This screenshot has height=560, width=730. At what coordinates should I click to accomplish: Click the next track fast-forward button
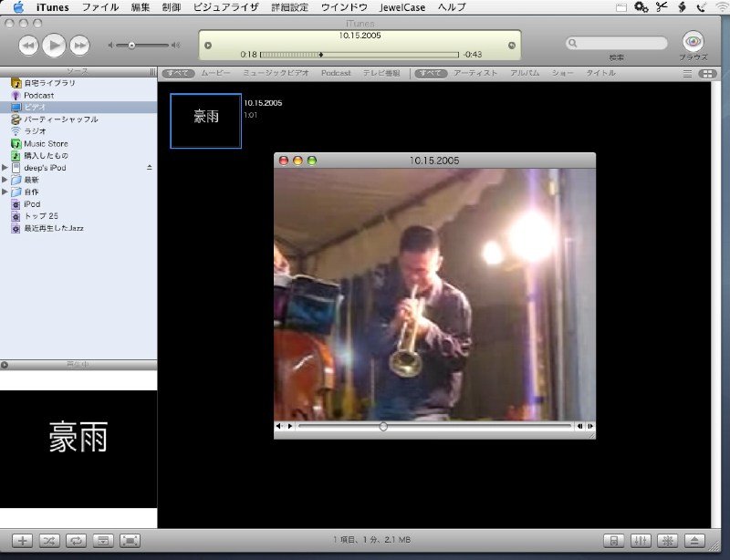pos(80,45)
